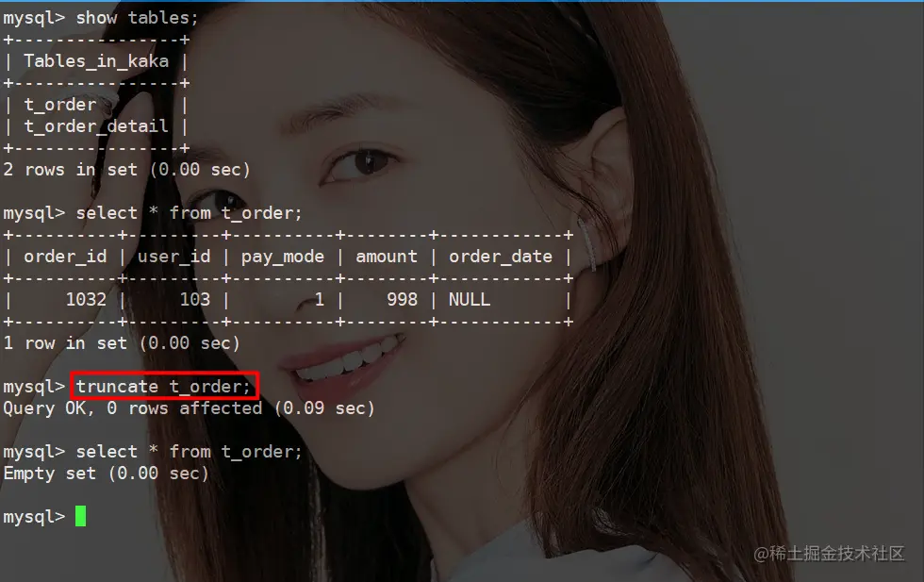Screen dimensions: 924x582
Task: Click the 'order_id' column header
Action: coord(65,257)
